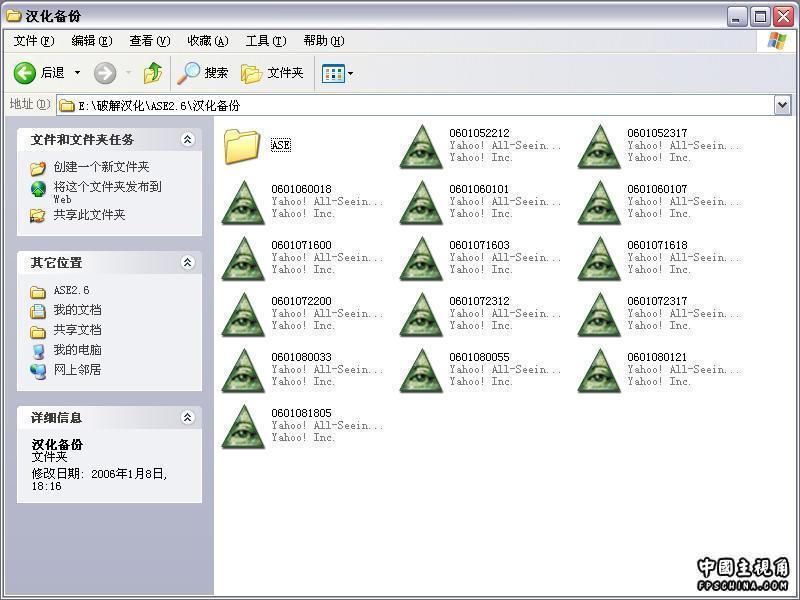
Task: Click the Search (搜索) magnifier toolbar button
Action: click(202, 73)
